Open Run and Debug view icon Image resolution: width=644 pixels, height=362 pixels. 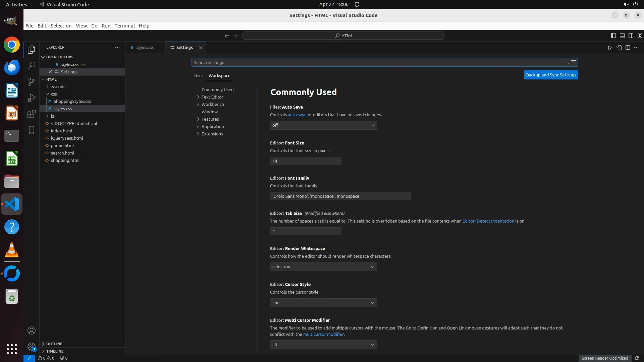32,98
